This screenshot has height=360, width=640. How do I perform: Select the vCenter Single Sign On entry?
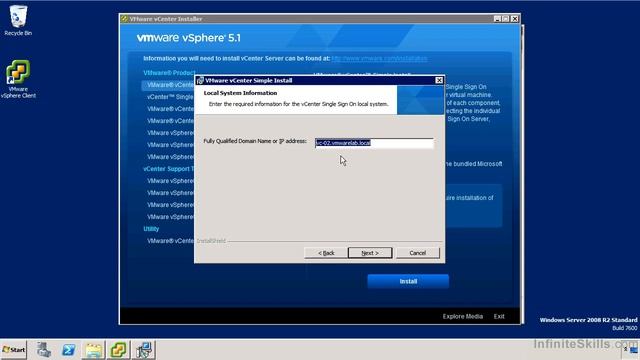[x=170, y=97]
